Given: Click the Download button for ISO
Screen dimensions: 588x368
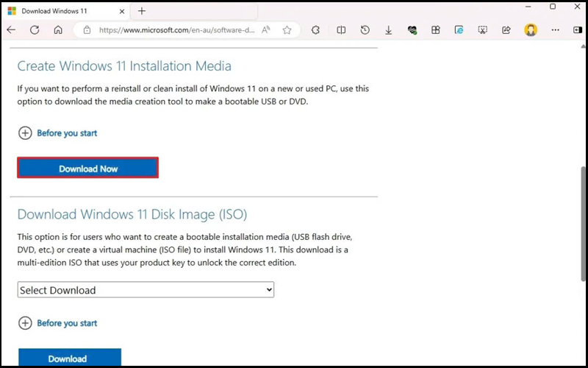Looking at the screenshot, I should click(x=70, y=358).
